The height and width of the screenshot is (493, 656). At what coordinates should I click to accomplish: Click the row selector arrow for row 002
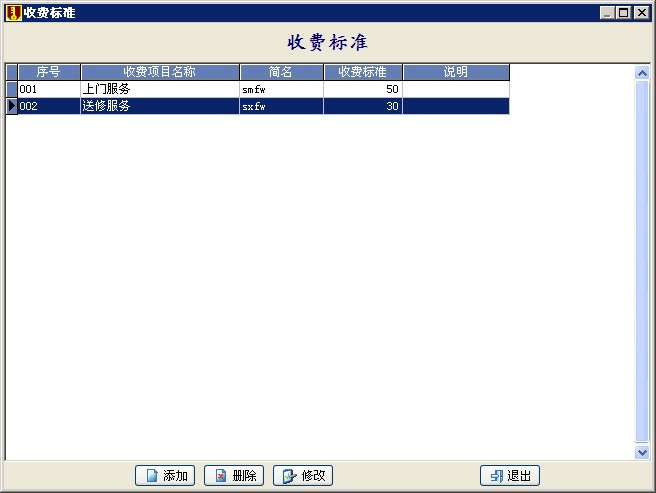tap(12, 106)
